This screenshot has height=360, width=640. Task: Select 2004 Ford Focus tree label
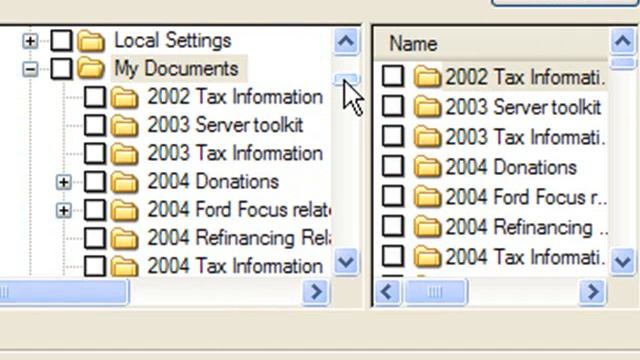[239, 210]
